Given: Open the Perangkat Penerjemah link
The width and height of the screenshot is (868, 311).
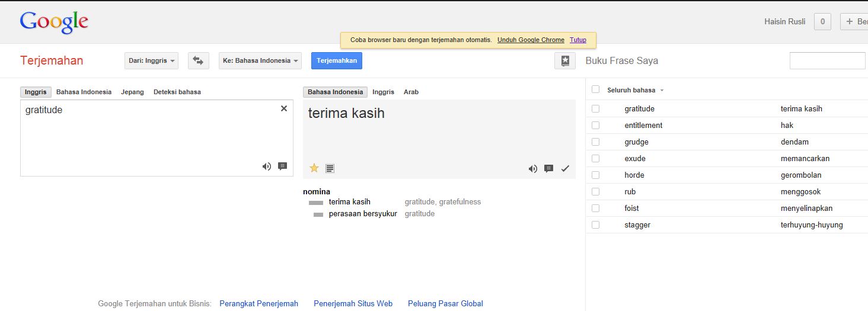Looking at the screenshot, I should [259, 303].
